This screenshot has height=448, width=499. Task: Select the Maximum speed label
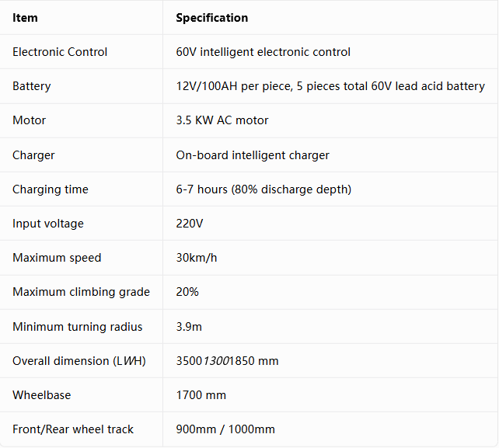pos(57,258)
